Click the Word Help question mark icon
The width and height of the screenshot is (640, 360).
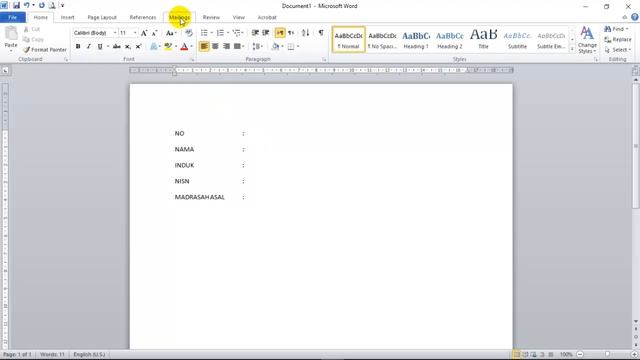point(635,17)
